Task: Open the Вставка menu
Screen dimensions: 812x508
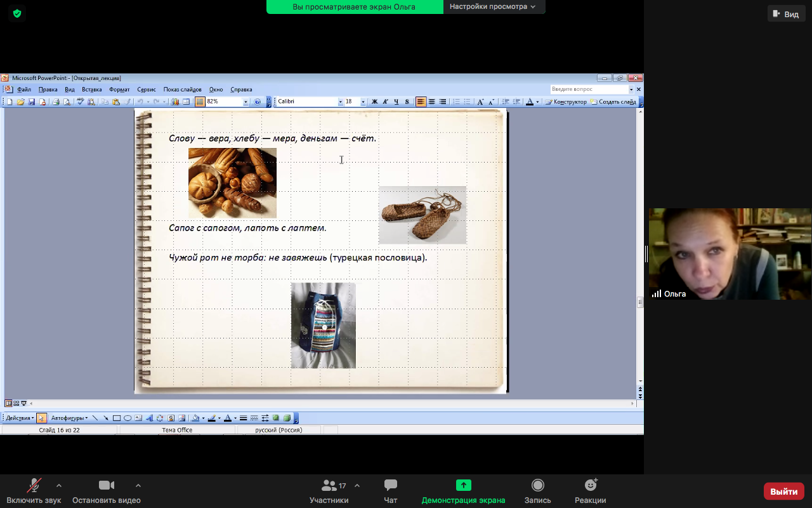Action: click(x=92, y=90)
